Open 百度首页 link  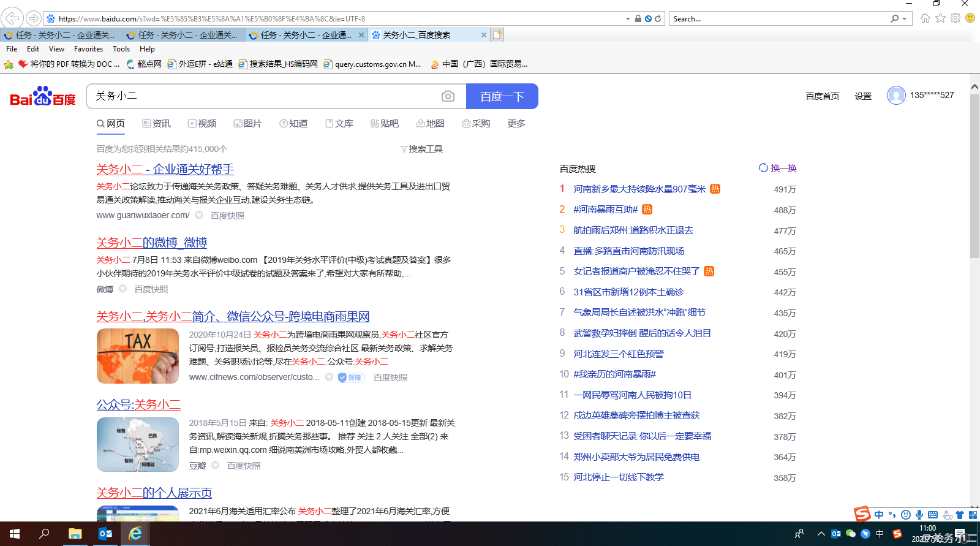(x=823, y=96)
